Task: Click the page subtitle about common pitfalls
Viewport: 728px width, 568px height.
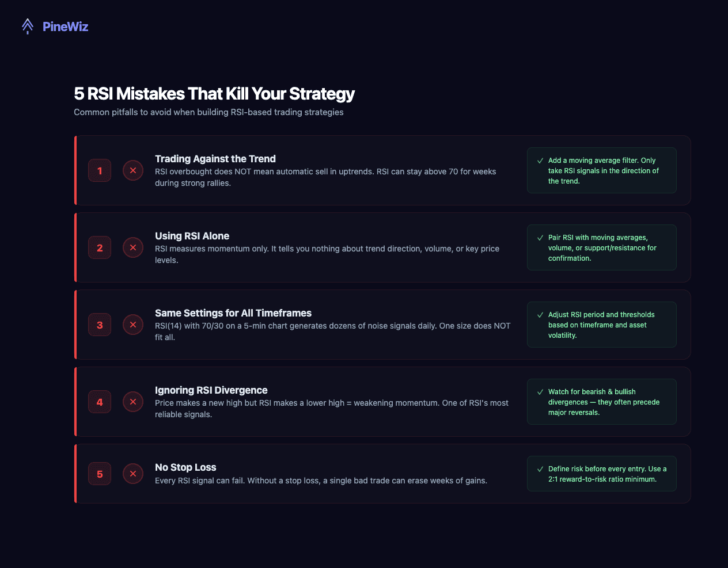Action: click(208, 112)
